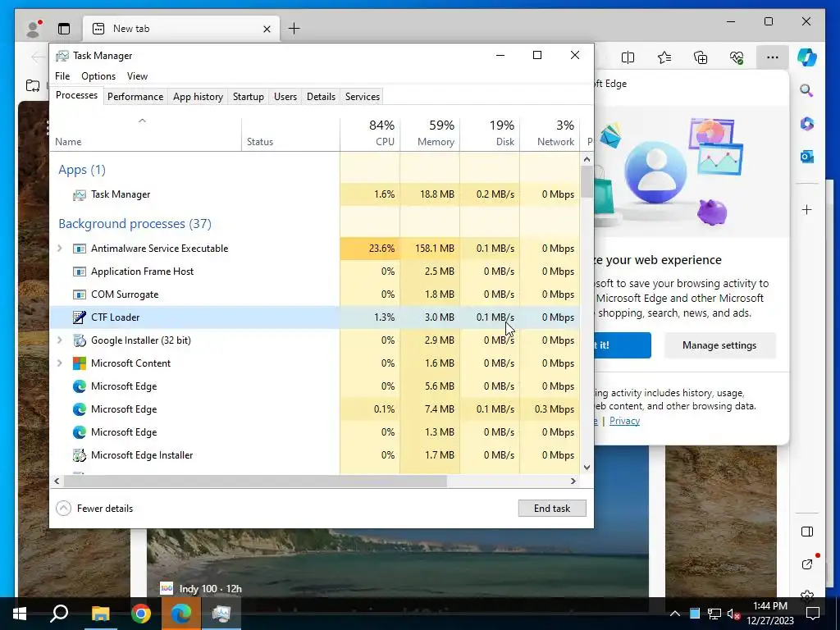Viewport: 840px width, 630px height.
Task: Sort processes by Memory column
Action: (430, 134)
